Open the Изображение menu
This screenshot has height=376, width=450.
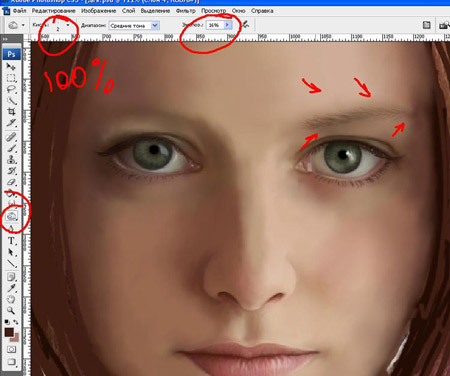tap(98, 11)
